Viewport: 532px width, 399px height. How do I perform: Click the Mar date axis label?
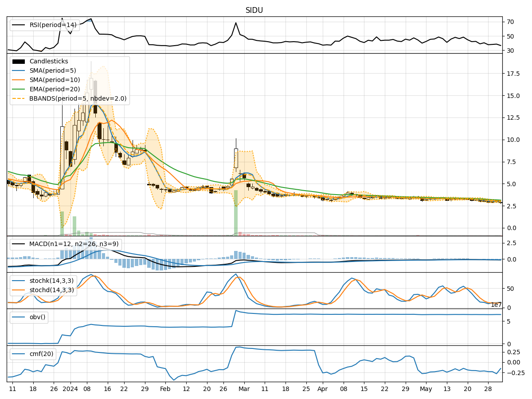(x=243, y=389)
